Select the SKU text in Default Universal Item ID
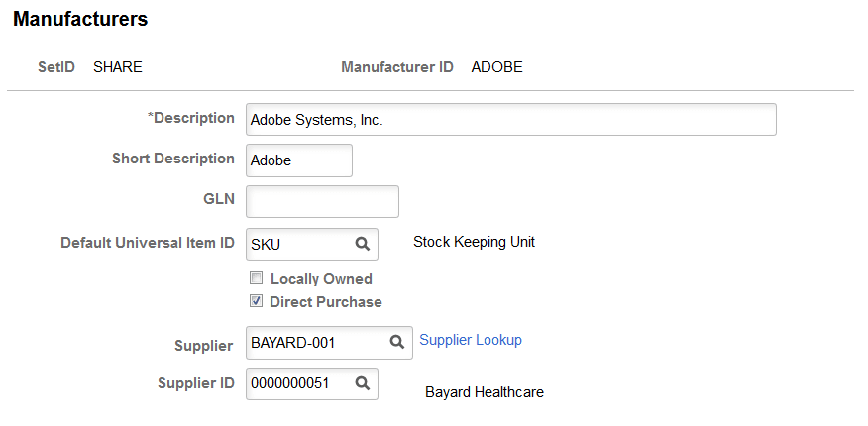868x426 pixels. click(x=266, y=245)
